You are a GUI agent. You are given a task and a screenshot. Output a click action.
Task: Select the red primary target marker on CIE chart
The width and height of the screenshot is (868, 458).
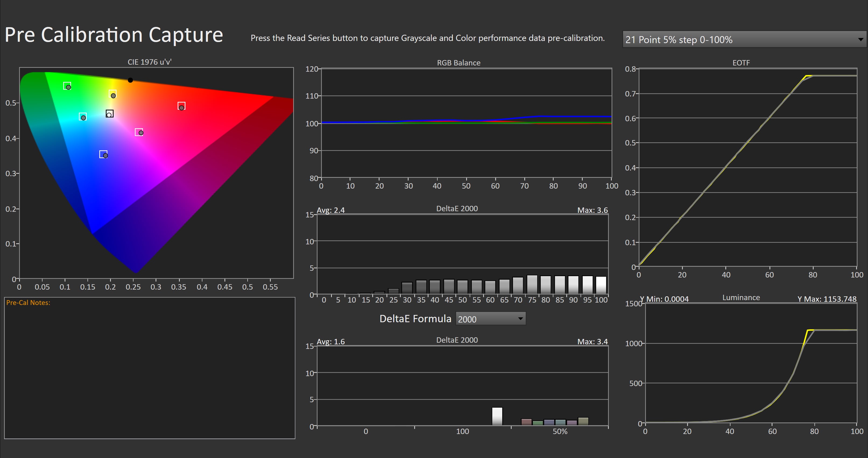[x=181, y=106]
